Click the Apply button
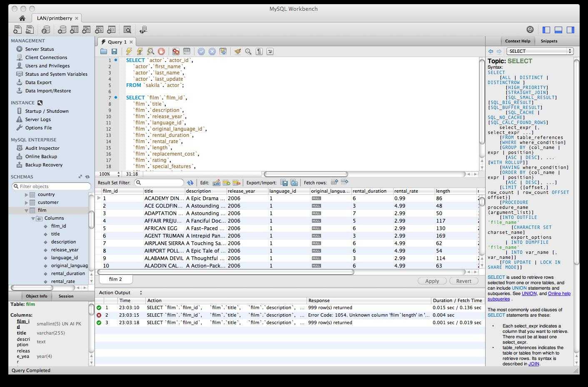The width and height of the screenshot is (588, 387). point(432,281)
